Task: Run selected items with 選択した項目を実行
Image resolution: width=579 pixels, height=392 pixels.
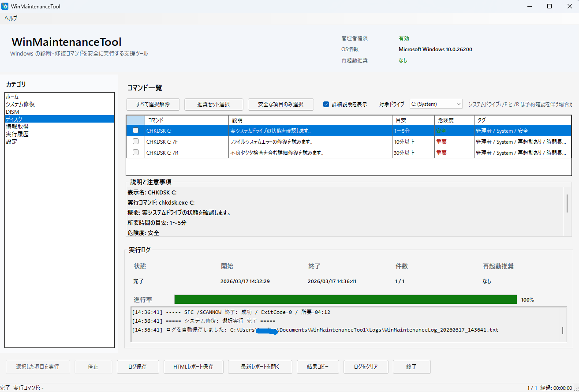Action: [37, 366]
